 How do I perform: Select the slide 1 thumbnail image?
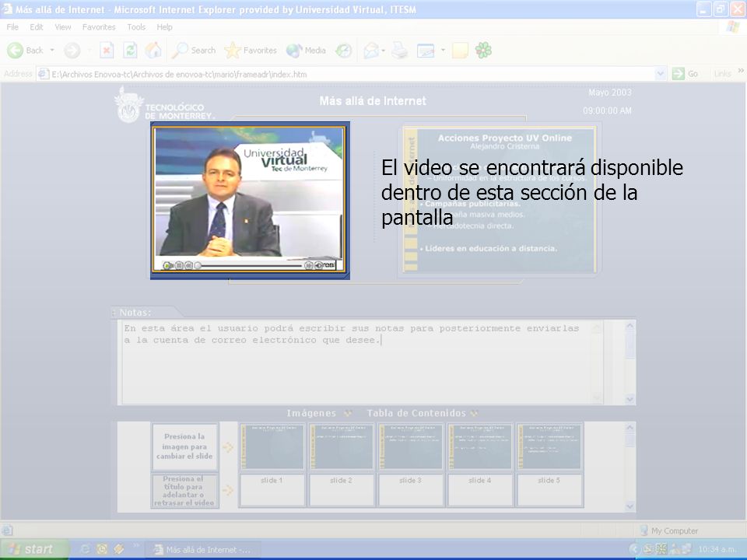[x=272, y=446]
